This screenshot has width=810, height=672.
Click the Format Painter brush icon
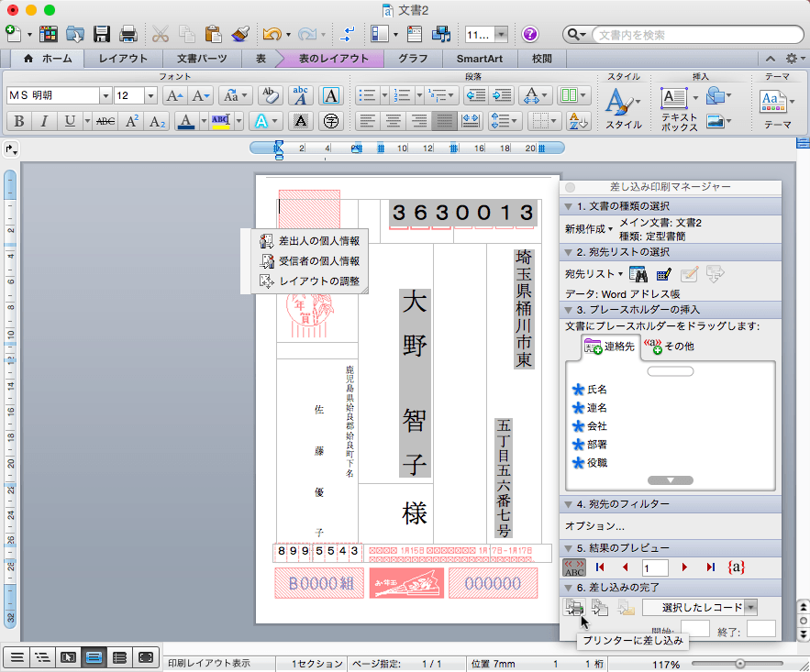(241, 35)
